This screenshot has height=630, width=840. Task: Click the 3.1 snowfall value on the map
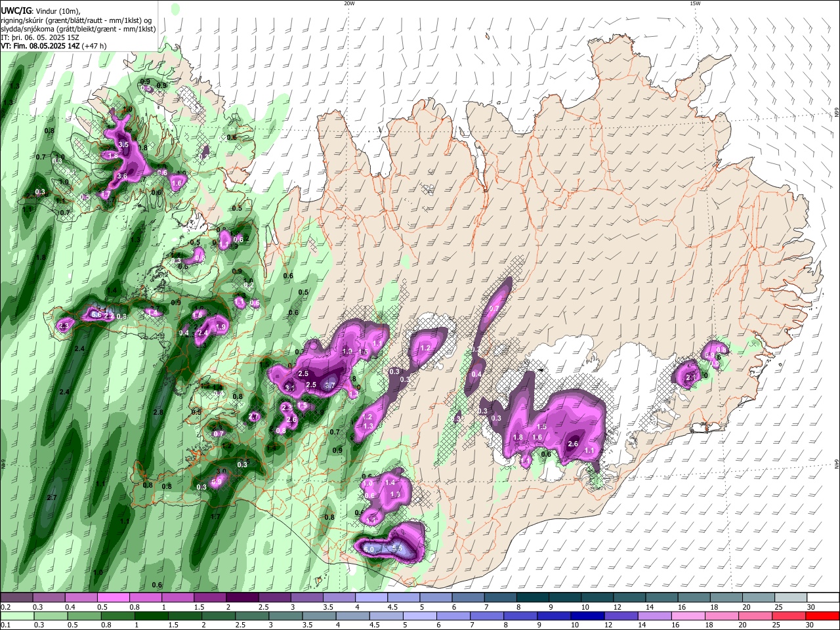pos(290,388)
